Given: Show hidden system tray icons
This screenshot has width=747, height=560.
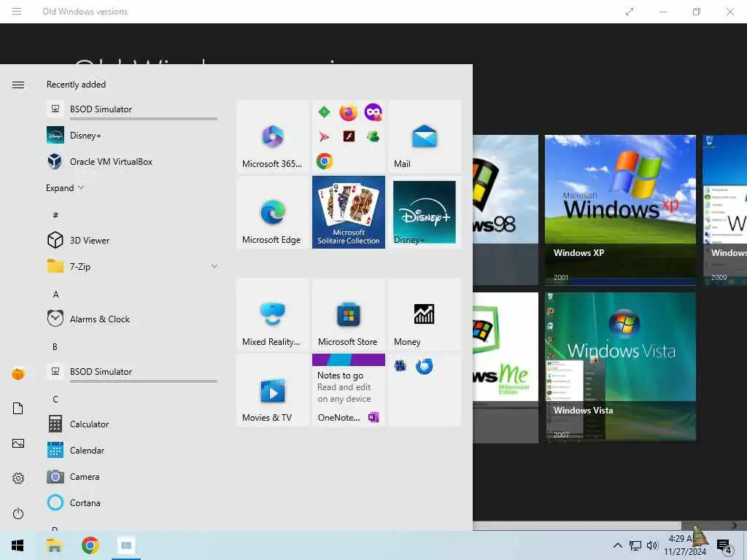Looking at the screenshot, I should tap(617, 545).
